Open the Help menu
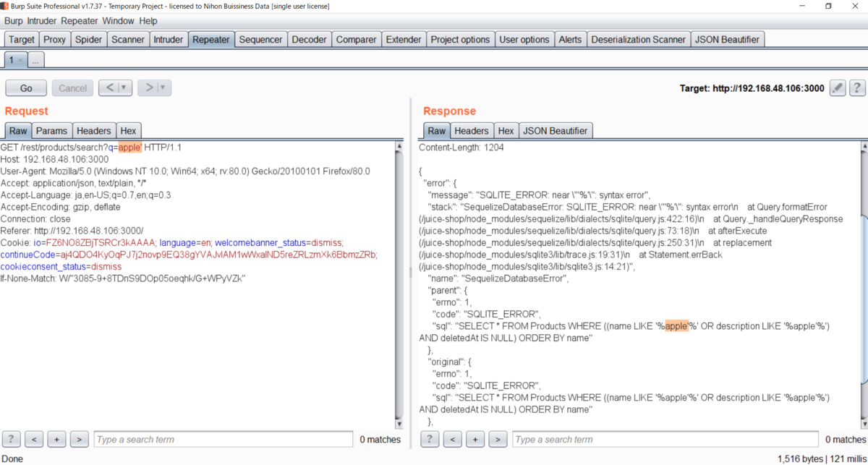The height and width of the screenshot is (465, 868). (148, 21)
